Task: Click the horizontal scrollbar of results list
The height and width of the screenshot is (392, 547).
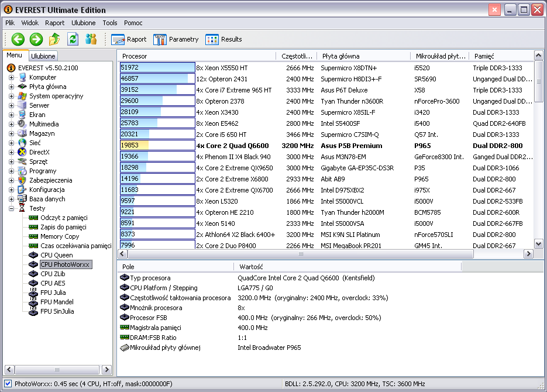Action: (301, 255)
